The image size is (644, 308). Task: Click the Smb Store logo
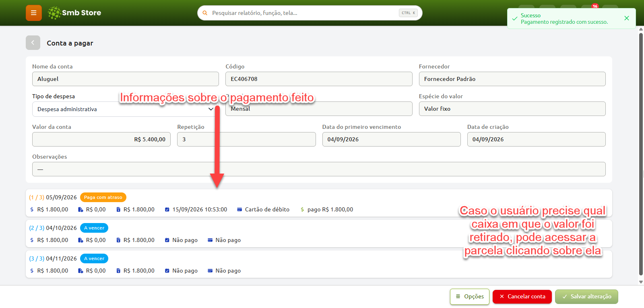[74, 13]
